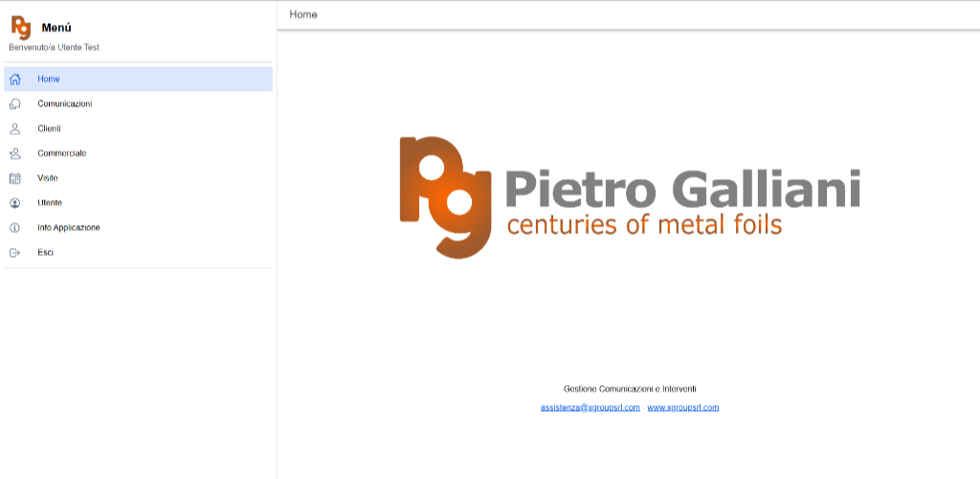The height and width of the screenshot is (479, 980).
Task: Click the Comunicazioni chat bubble icon
Action: (15, 103)
